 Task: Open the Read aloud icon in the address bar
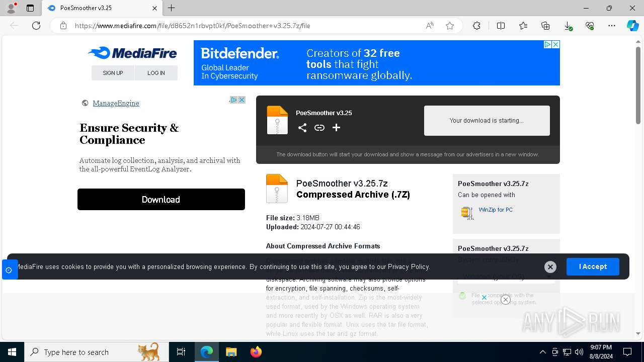pyautogui.click(x=430, y=26)
